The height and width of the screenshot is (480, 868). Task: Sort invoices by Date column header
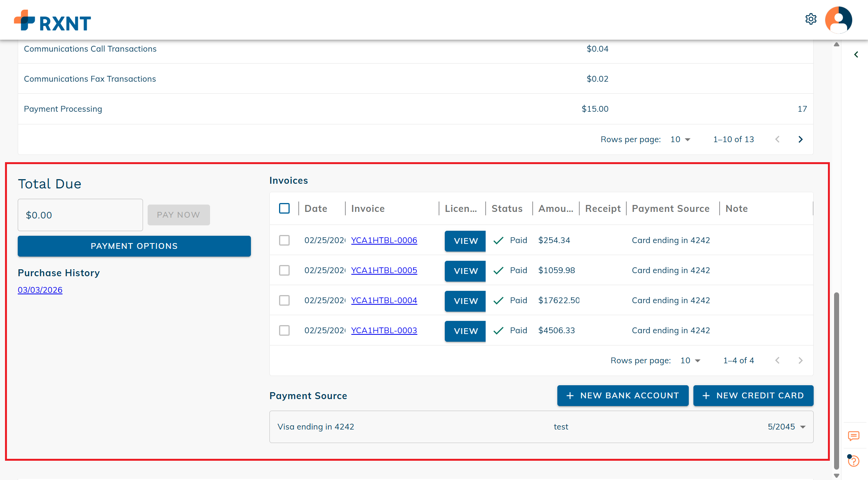click(x=316, y=208)
